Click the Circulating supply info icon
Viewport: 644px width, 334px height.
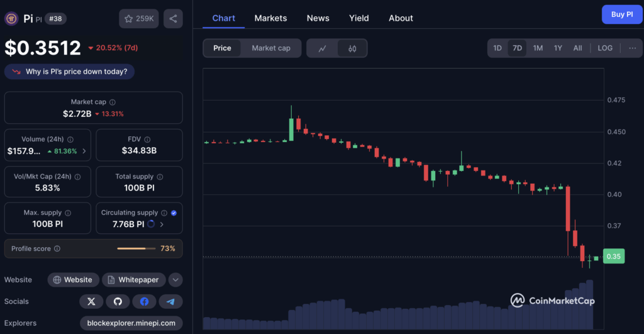(x=164, y=213)
